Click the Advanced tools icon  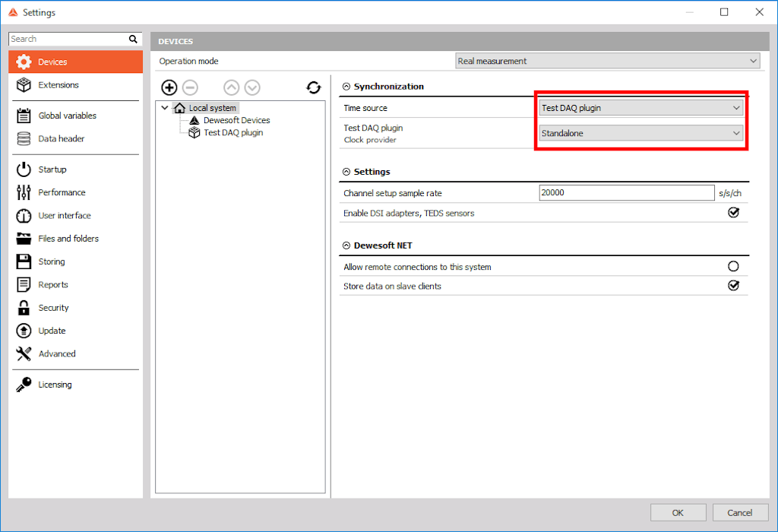coord(24,354)
